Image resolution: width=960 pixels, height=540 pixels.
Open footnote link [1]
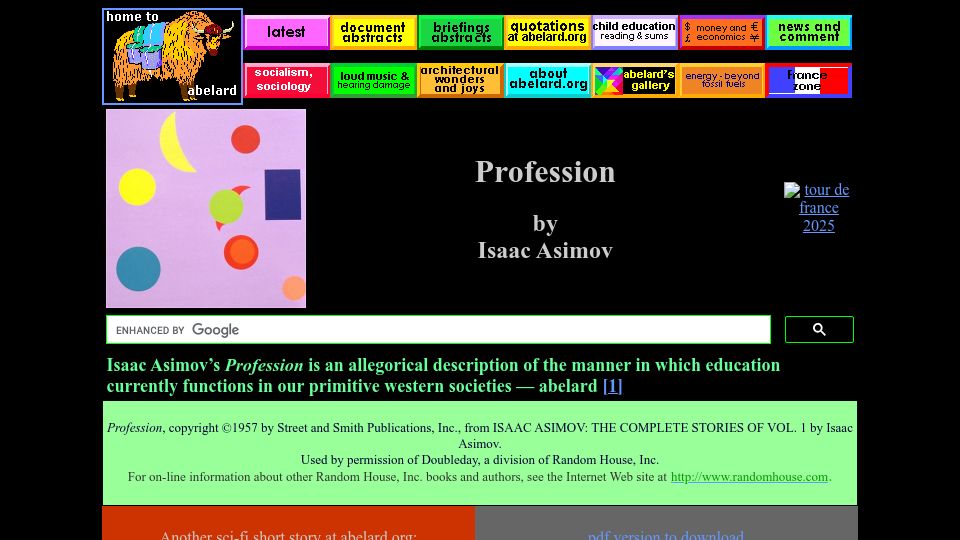pos(612,386)
